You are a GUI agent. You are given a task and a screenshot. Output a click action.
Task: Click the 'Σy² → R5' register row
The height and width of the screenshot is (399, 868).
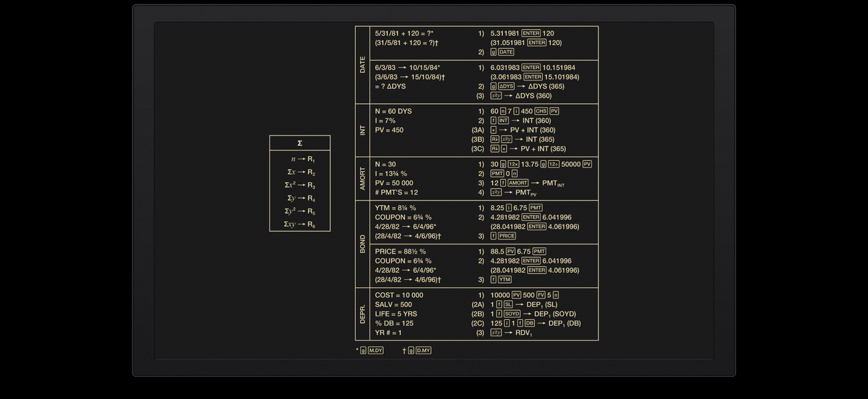tap(300, 211)
